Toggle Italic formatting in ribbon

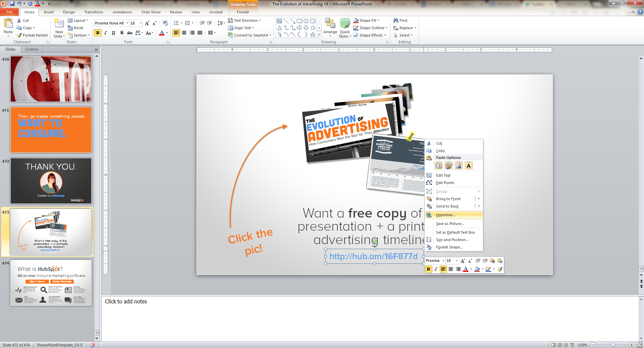106,33
